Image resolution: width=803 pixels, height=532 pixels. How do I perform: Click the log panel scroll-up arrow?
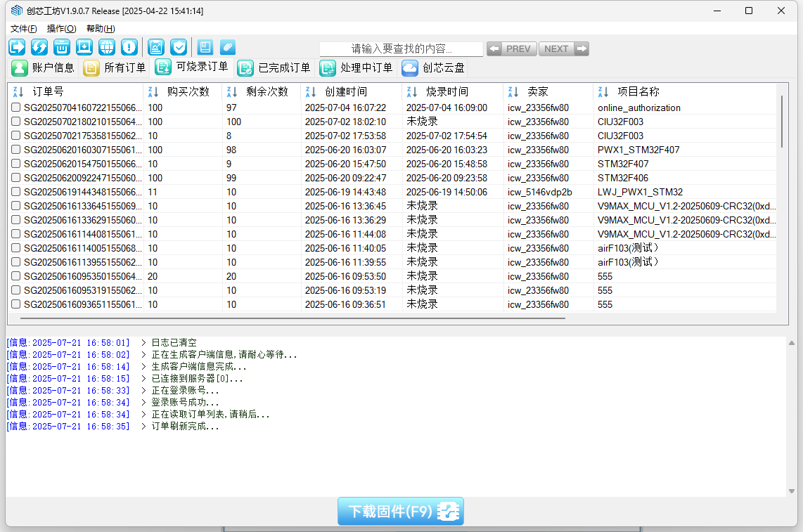(x=792, y=342)
